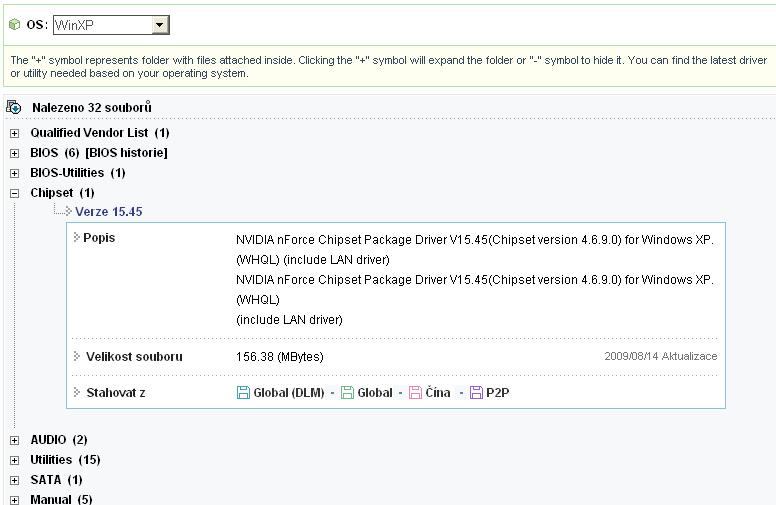This screenshot has height=505, width=776.
Task: Select the Verze 15.45 entry
Action: click(109, 212)
